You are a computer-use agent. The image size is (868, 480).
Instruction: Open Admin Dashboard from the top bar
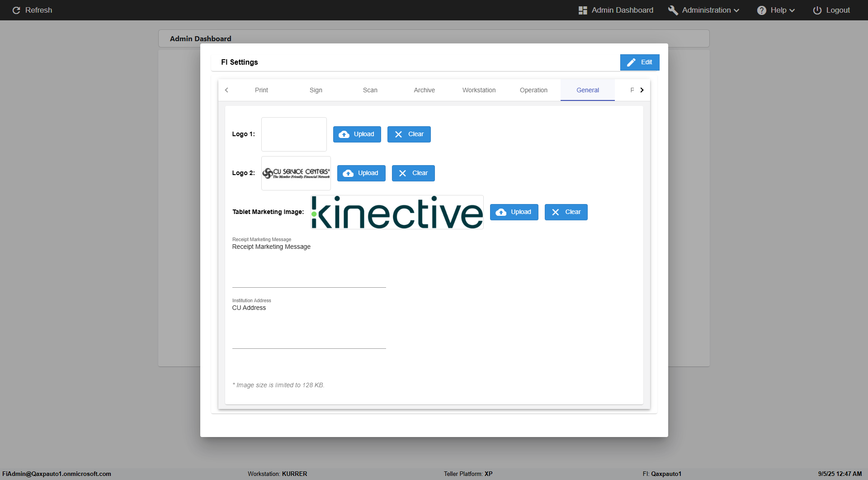pyautogui.click(x=616, y=10)
